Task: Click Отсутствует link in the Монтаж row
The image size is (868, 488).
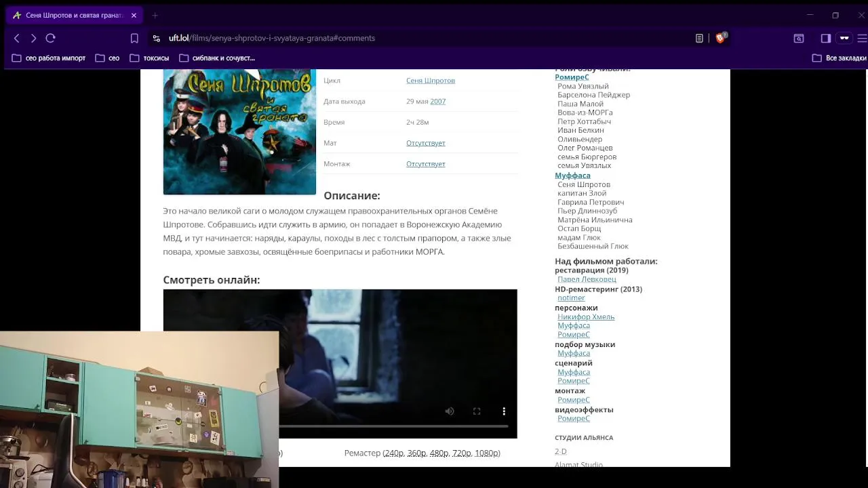Action: coord(426,164)
